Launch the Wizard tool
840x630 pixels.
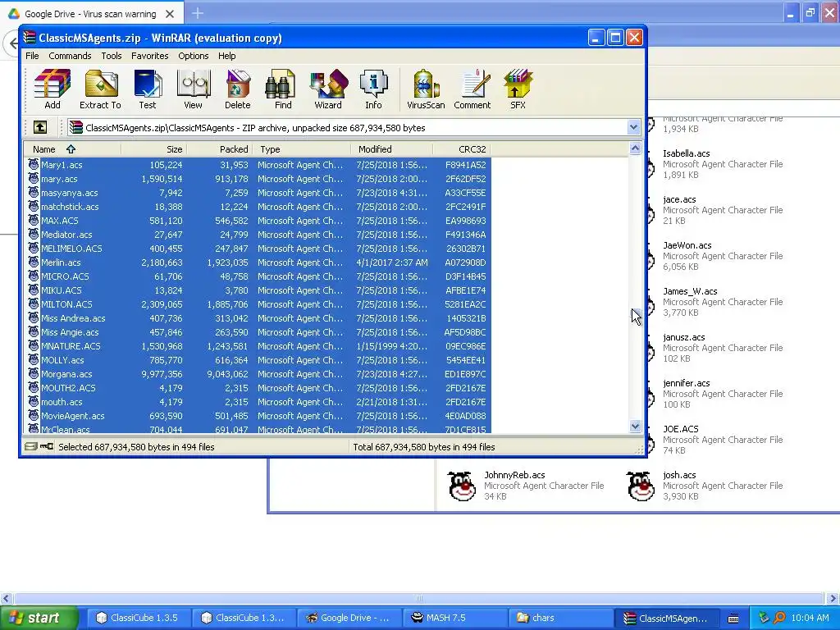click(x=328, y=89)
